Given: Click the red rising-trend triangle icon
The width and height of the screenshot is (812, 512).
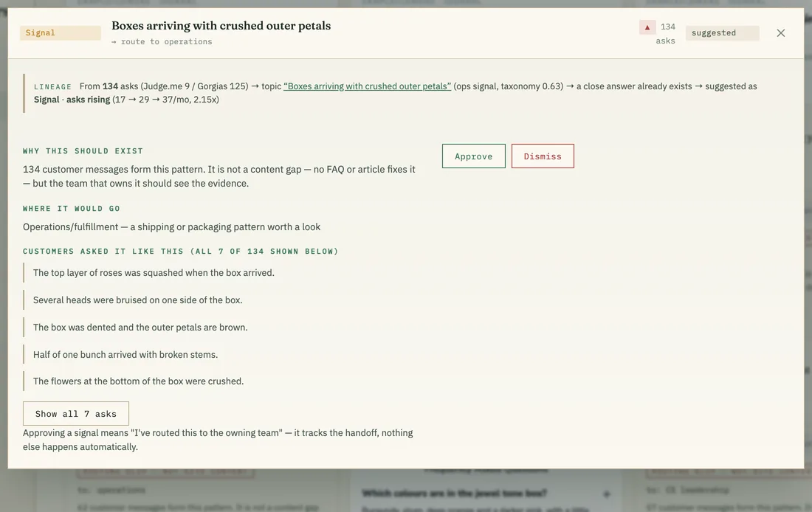Looking at the screenshot, I should [647, 27].
